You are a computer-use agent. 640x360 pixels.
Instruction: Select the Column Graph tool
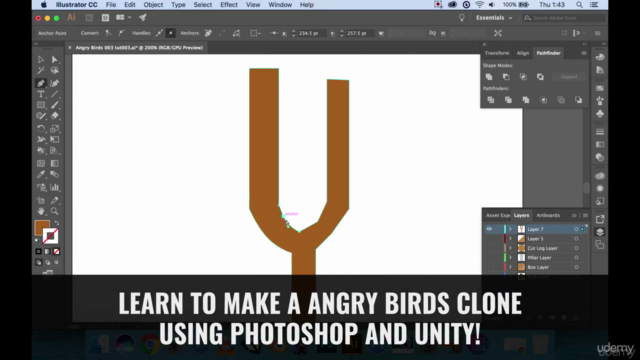[54, 187]
